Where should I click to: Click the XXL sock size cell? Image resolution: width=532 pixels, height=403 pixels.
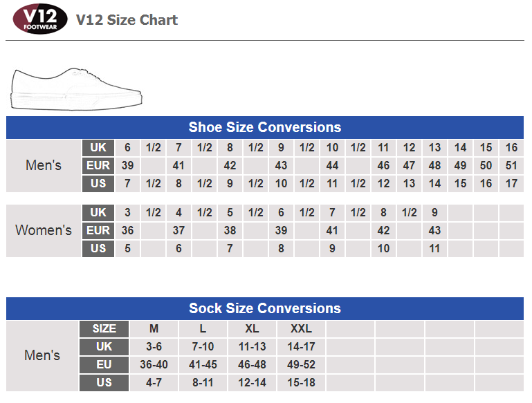[302, 329]
